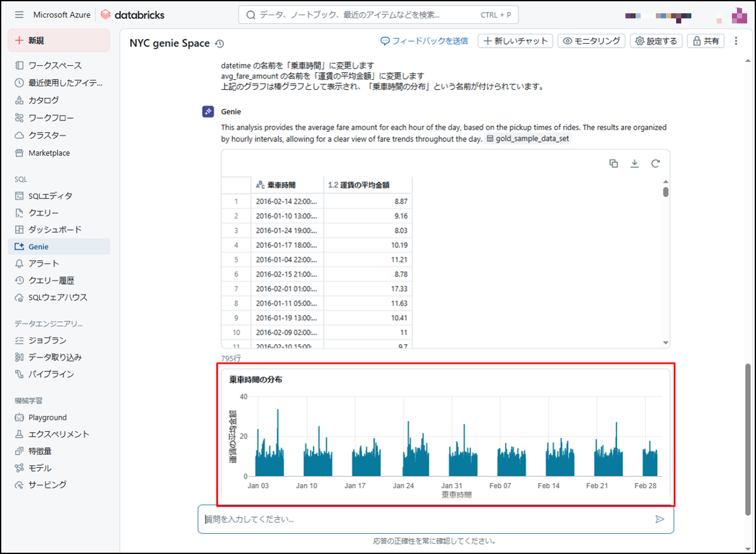Viewport: 756px width, 554px height.
Task: Click the gold_sample_data_set table chip
Action: [528, 139]
